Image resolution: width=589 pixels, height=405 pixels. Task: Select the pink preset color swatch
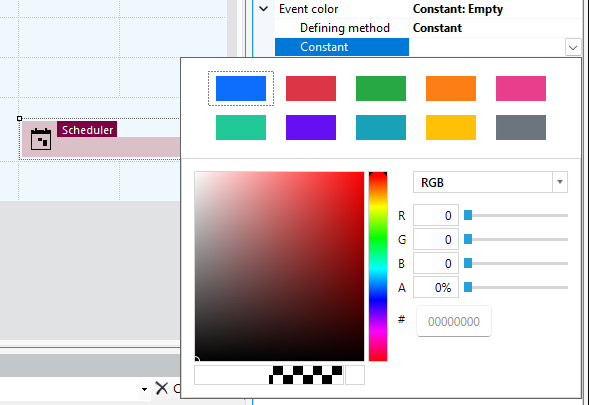[521, 88]
